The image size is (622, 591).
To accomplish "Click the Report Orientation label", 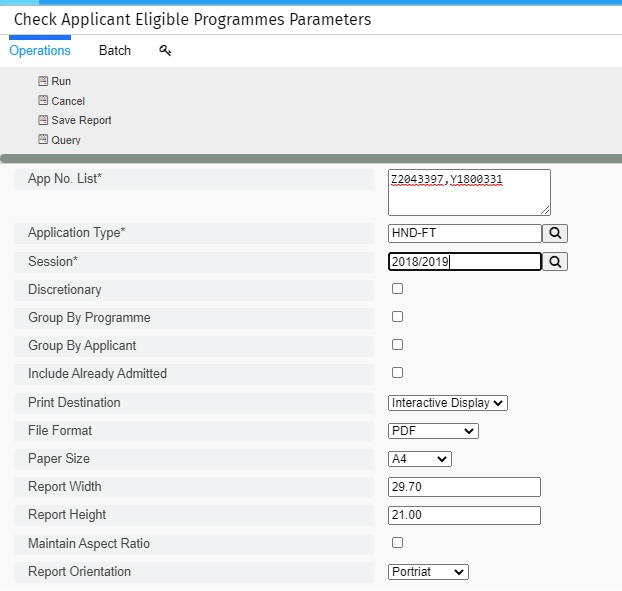I will 79,572.
